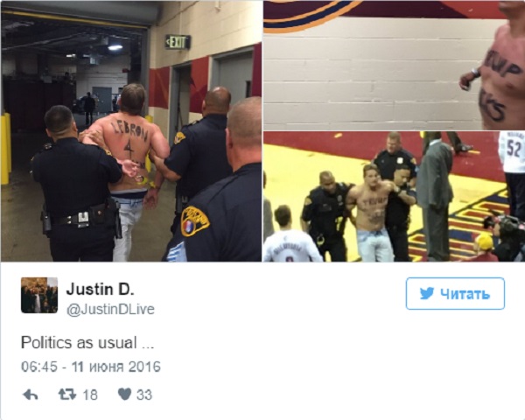Click the heart like icon
Image resolution: width=525 pixels, height=420 pixels.
pos(124,395)
